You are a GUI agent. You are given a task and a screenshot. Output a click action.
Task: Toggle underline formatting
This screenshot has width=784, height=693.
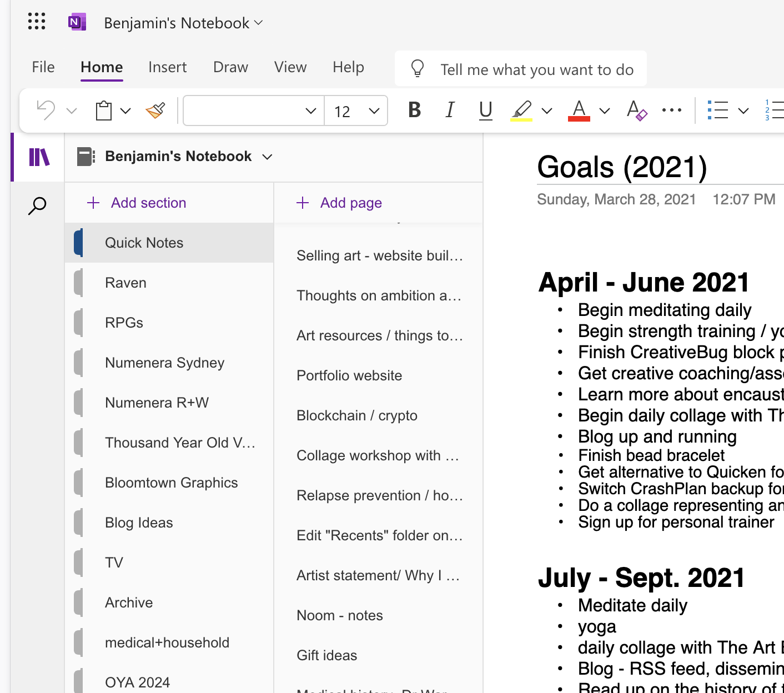tap(485, 110)
